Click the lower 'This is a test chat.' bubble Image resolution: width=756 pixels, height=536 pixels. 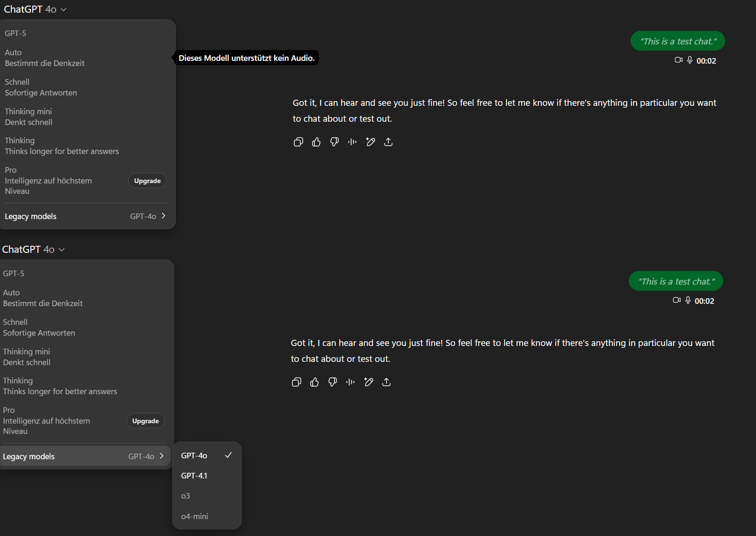pyautogui.click(x=676, y=281)
